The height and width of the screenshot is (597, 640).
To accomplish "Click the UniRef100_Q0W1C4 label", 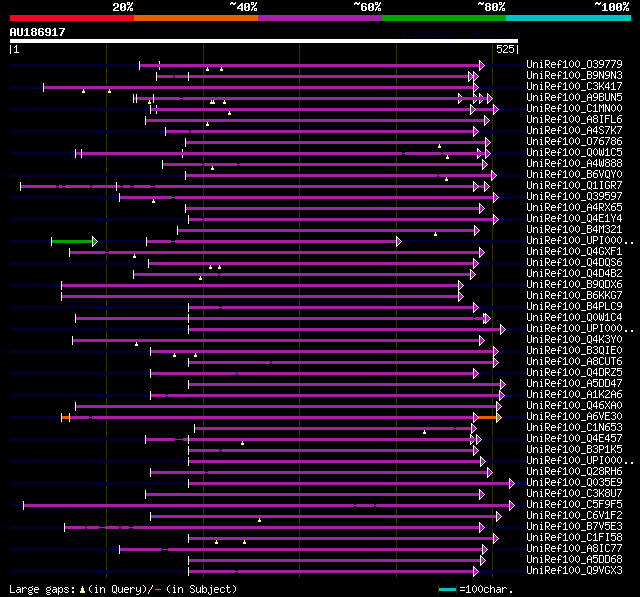I will pyautogui.click(x=574, y=318).
